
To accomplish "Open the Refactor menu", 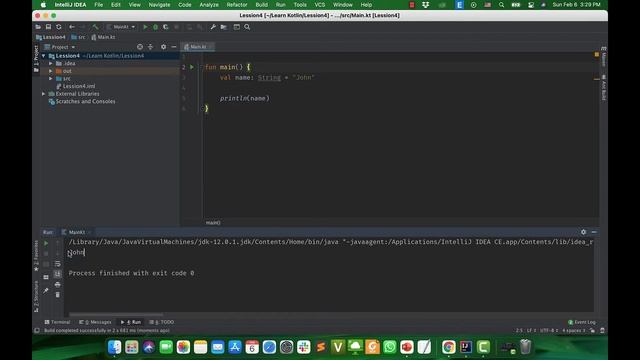I will [237, 5].
